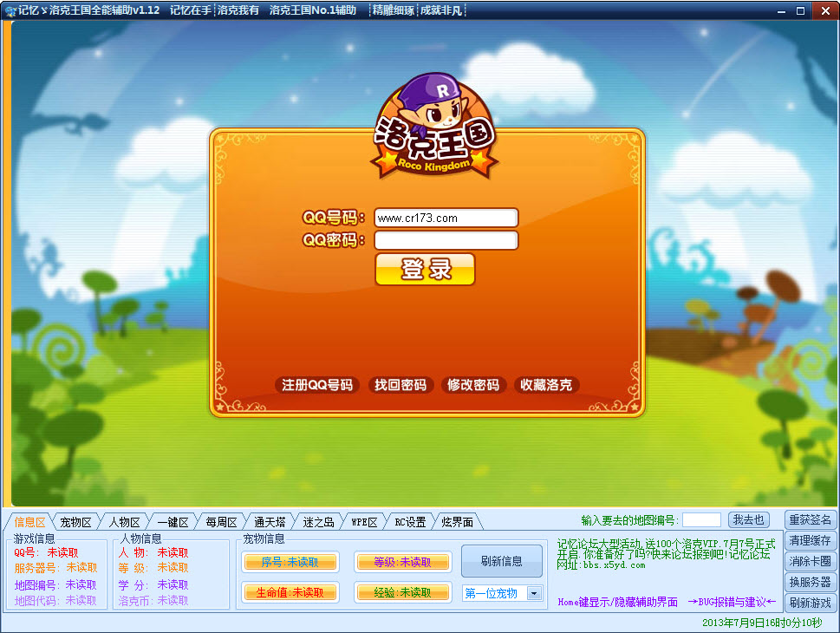Click the 地图编号: 未读取 row

pos(55,584)
